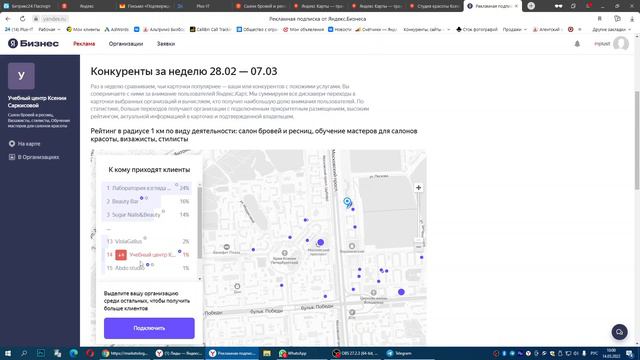640x360 pixels.
Task: Open the AdWords bookmark
Action: pyautogui.click(x=116, y=29)
